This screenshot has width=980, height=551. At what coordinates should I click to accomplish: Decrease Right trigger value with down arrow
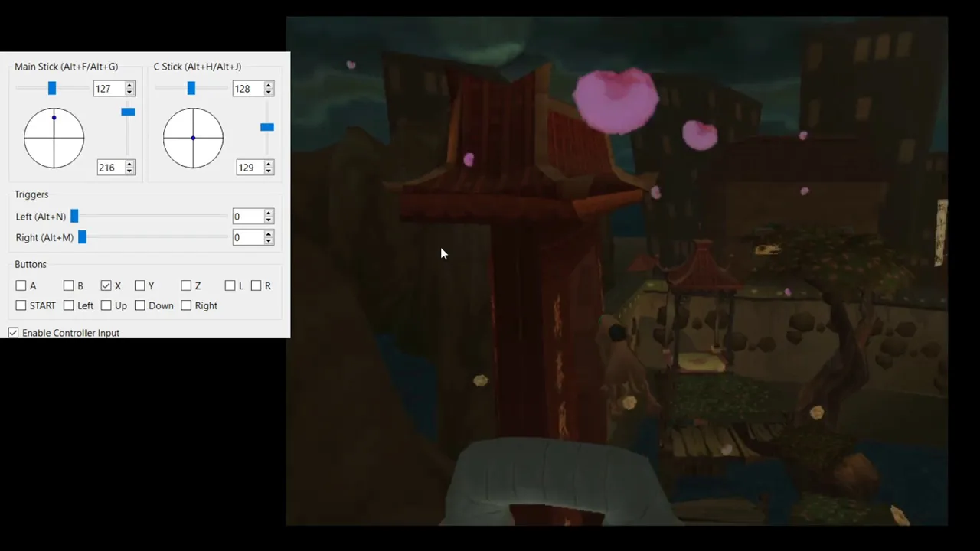pos(269,241)
